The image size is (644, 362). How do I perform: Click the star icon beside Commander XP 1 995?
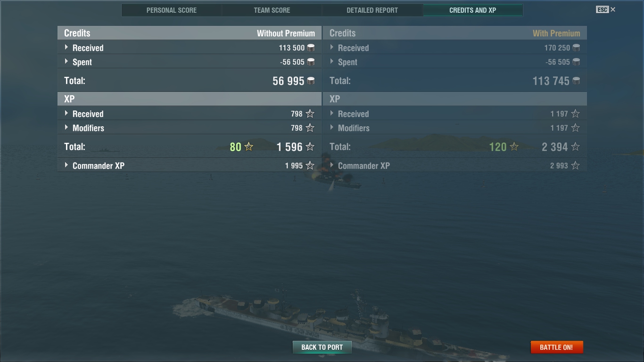310,165
